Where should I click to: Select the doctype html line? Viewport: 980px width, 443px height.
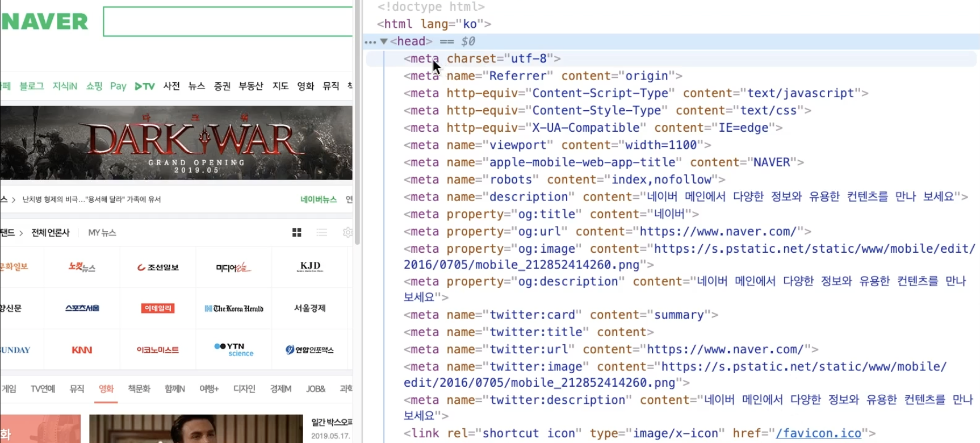click(431, 7)
